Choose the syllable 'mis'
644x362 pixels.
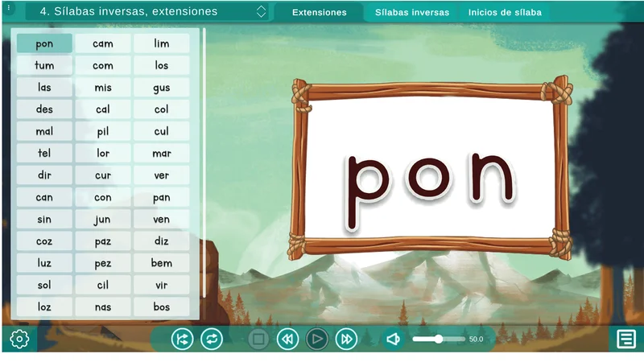[103, 88]
